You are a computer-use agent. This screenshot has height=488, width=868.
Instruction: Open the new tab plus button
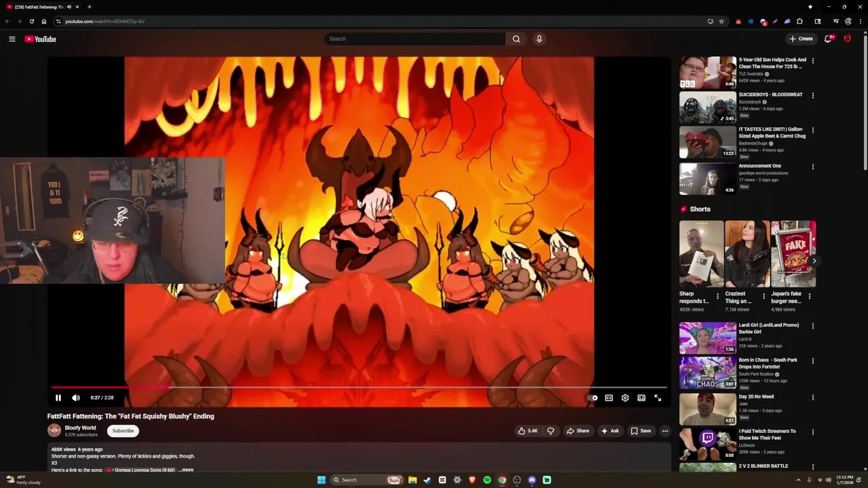click(89, 7)
